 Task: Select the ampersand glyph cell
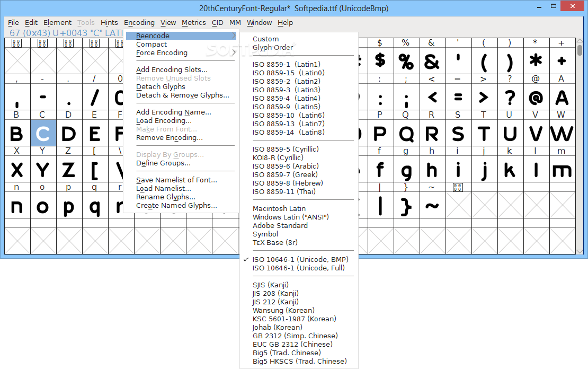pos(432,60)
